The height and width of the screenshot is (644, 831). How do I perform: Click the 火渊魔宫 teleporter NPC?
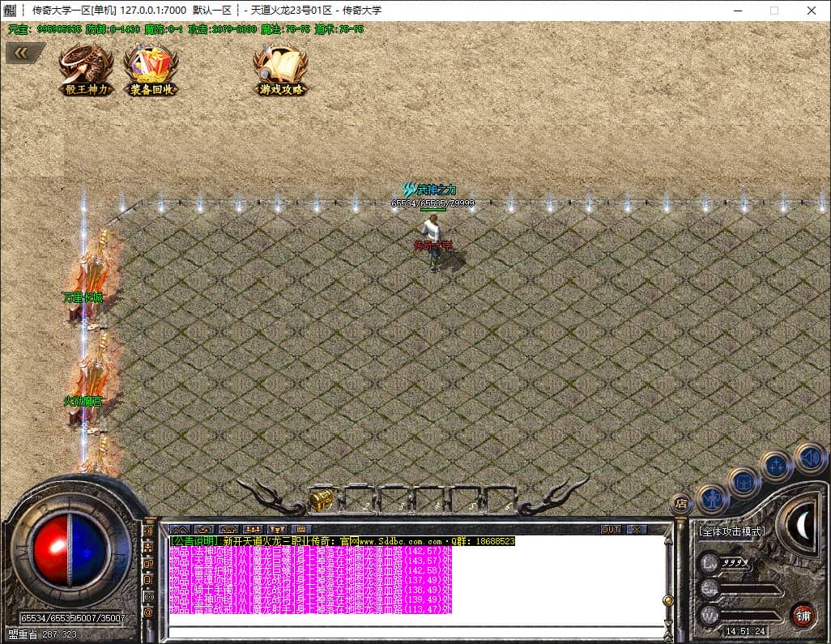(92, 382)
